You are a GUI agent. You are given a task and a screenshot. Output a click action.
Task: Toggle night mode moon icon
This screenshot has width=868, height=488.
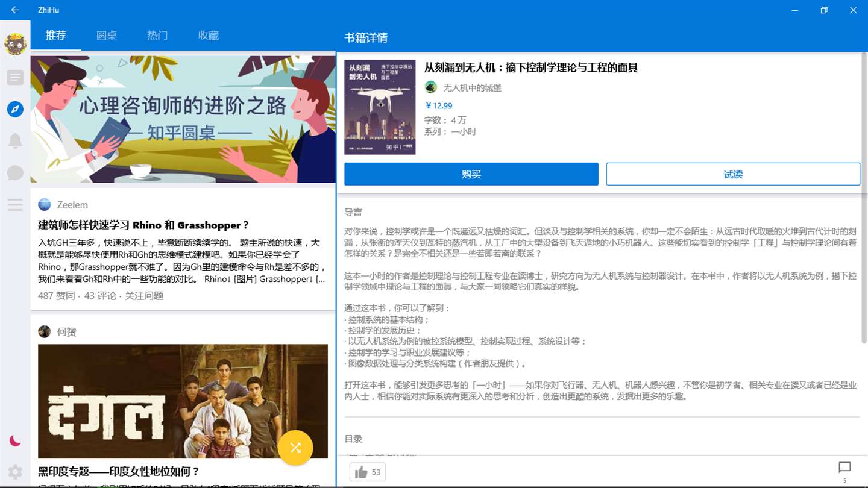(x=15, y=440)
